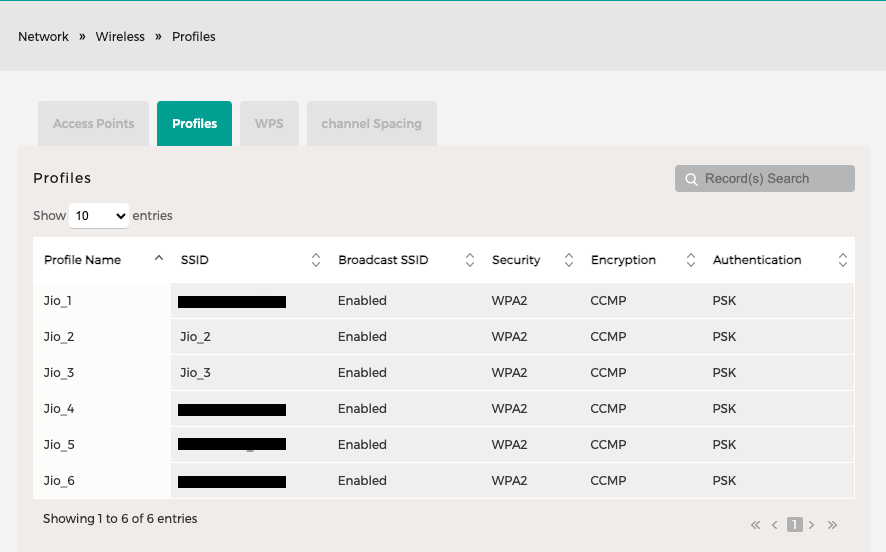Select the Jio_2 profile name cell
The height and width of the screenshot is (552, 886).
[102, 337]
